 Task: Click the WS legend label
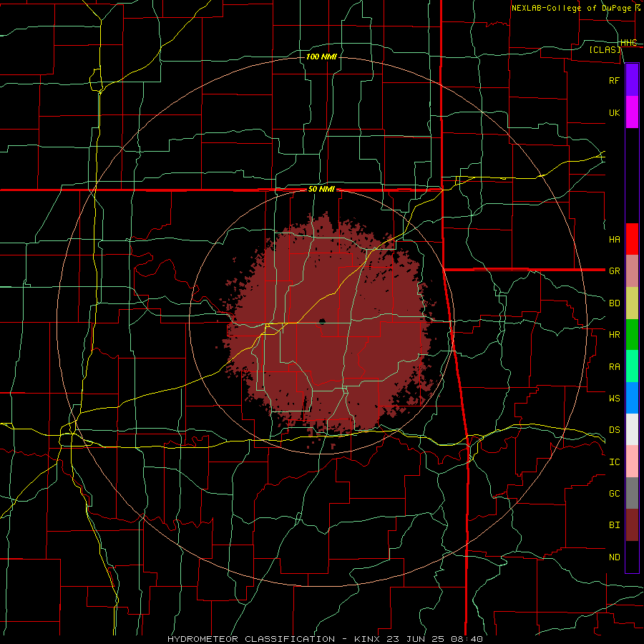[x=614, y=398]
